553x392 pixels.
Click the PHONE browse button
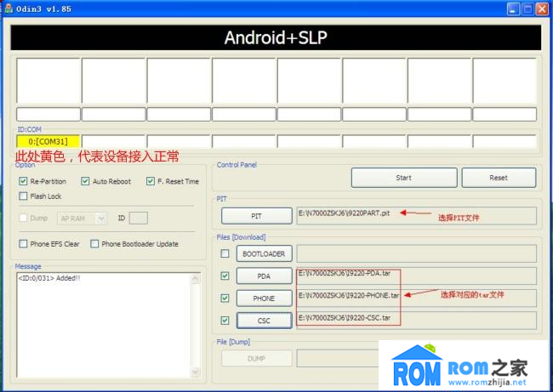pyautogui.click(x=264, y=298)
